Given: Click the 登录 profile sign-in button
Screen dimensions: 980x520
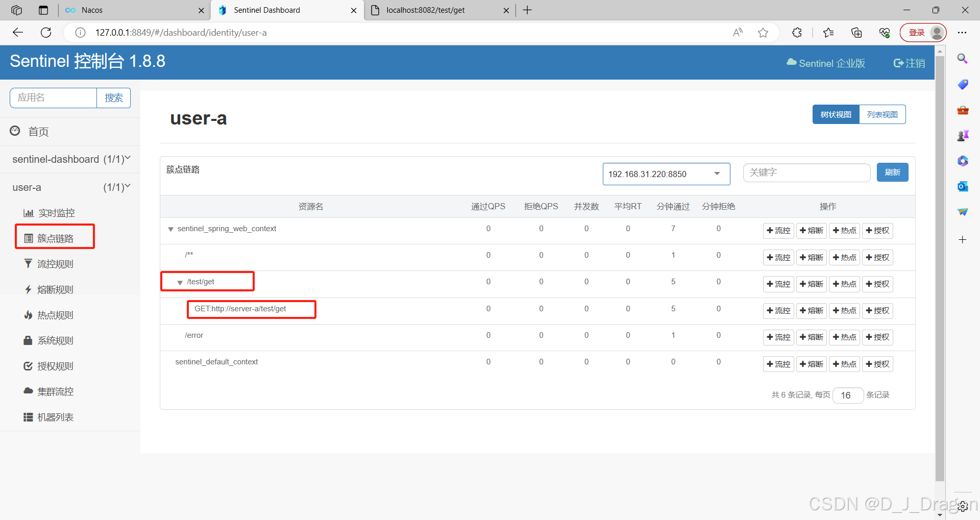Looking at the screenshot, I should point(923,33).
